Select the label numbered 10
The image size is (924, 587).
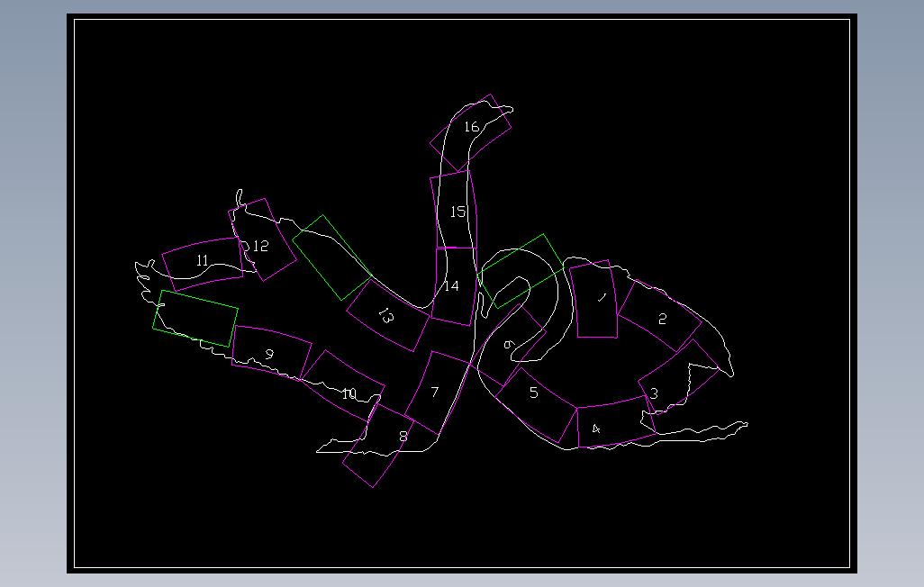coord(349,393)
